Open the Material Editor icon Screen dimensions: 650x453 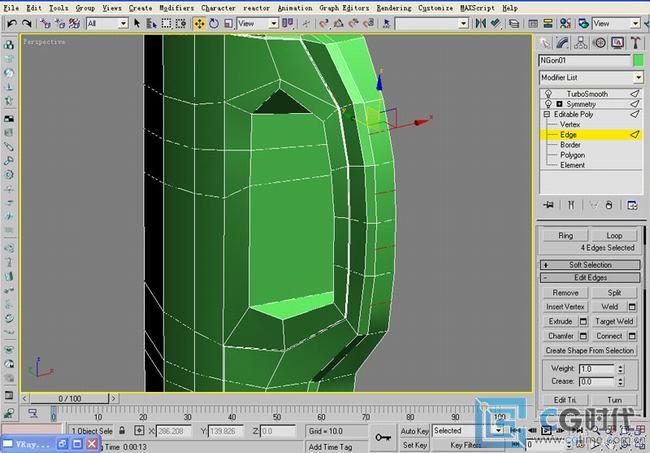coord(565,24)
